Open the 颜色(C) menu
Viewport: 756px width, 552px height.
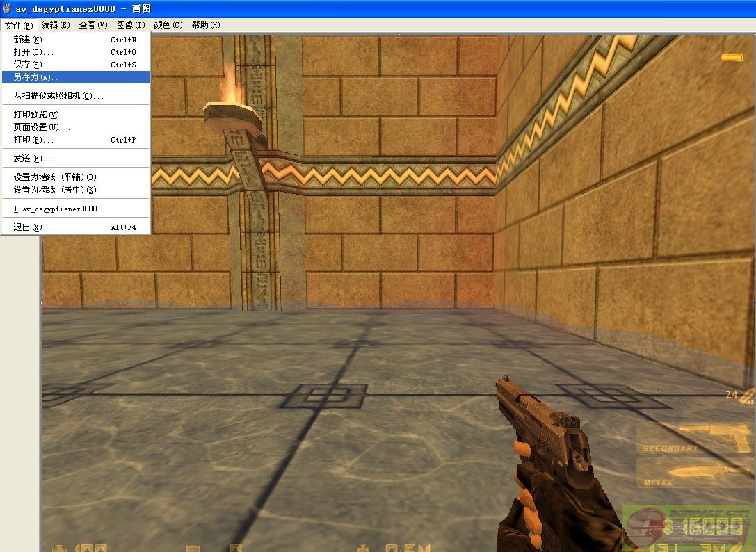[168, 25]
